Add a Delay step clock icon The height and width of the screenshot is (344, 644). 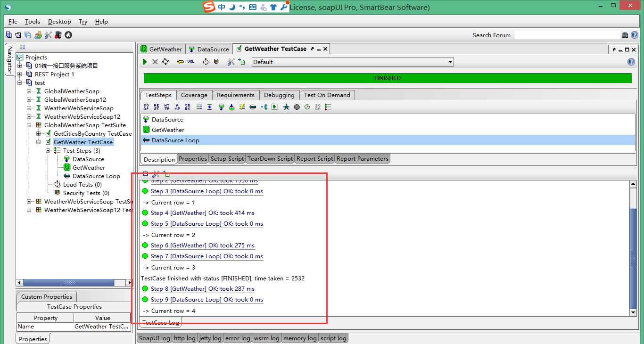coord(307,107)
